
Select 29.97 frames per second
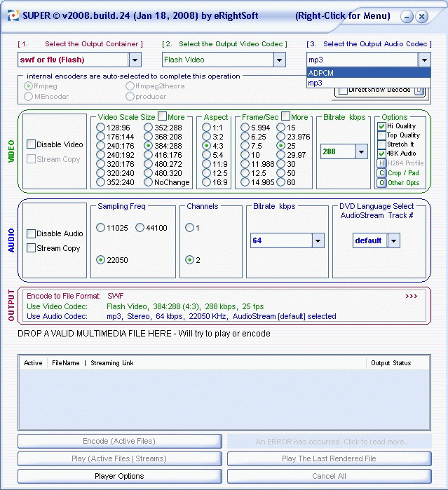(x=280, y=155)
